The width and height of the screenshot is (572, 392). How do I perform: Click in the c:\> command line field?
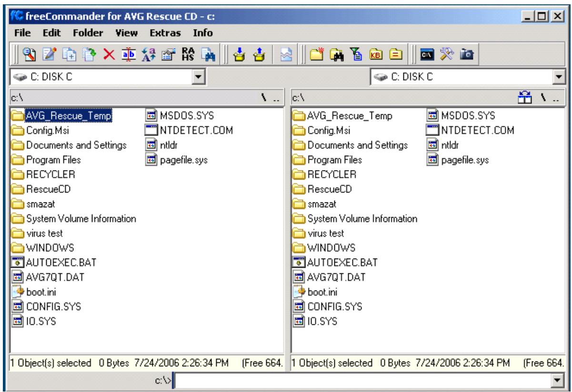[365, 381]
